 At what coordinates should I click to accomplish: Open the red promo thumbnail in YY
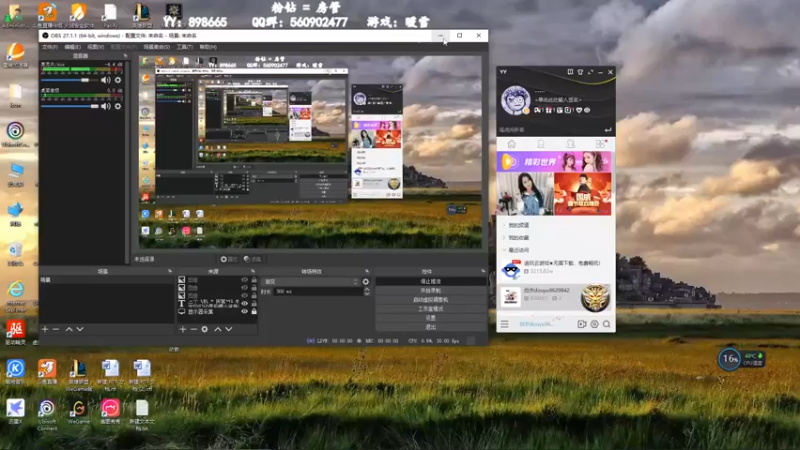tap(583, 194)
